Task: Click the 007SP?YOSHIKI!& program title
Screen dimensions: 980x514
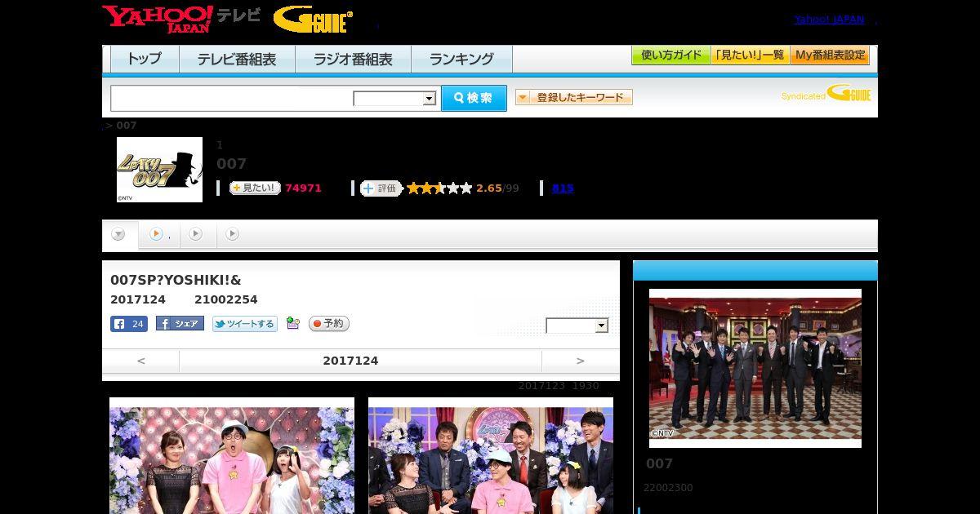Action: click(x=176, y=280)
